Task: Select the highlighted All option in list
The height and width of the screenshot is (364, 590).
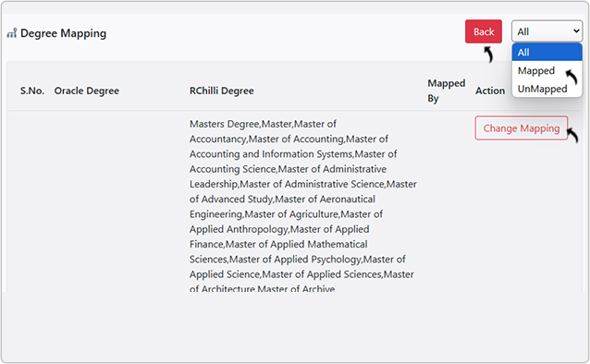Action: coord(547,53)
